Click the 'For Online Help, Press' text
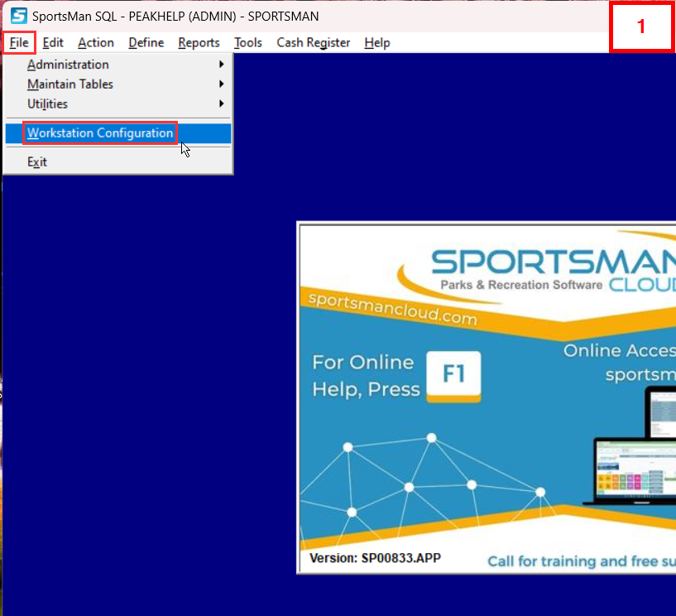This screenshot has height=616, width=676. click(x=366, y=376)
